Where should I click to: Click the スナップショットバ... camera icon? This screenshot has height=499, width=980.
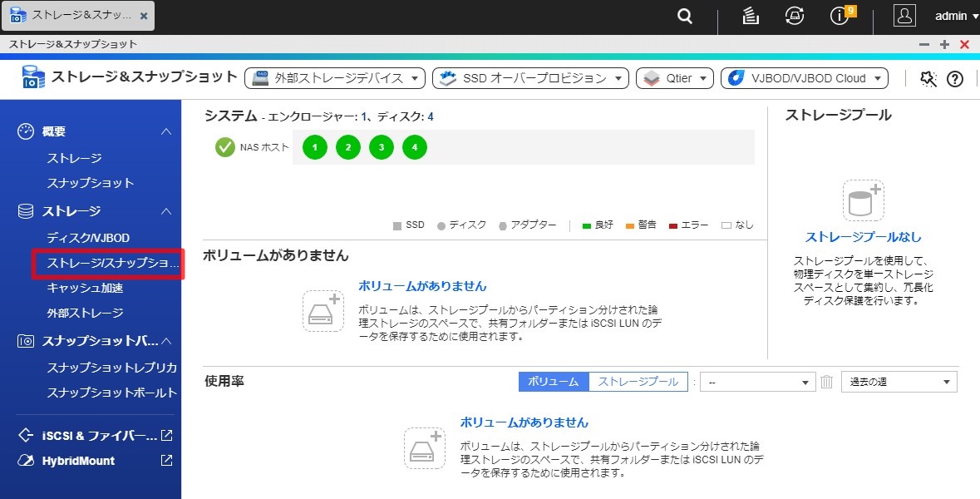(26, 341)
